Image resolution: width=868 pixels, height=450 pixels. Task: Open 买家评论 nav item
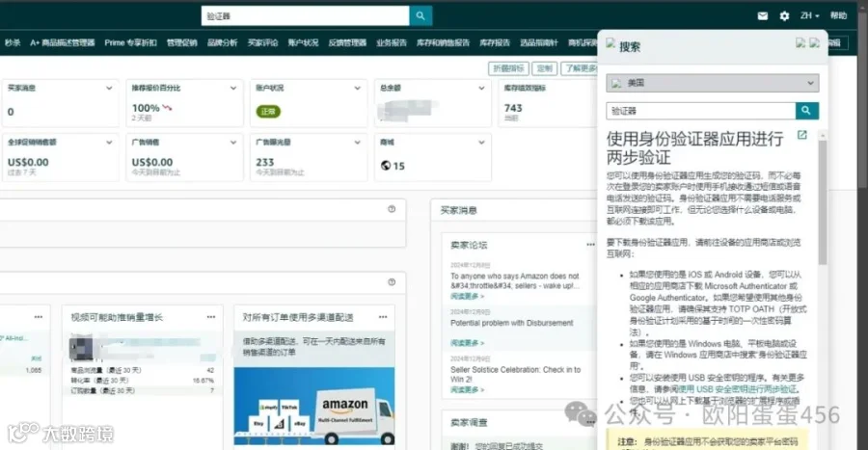[262, 42]
